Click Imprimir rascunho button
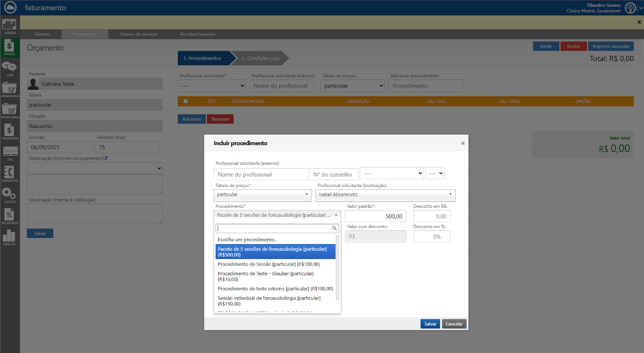644x353 pixels. [x=611, y=46]
